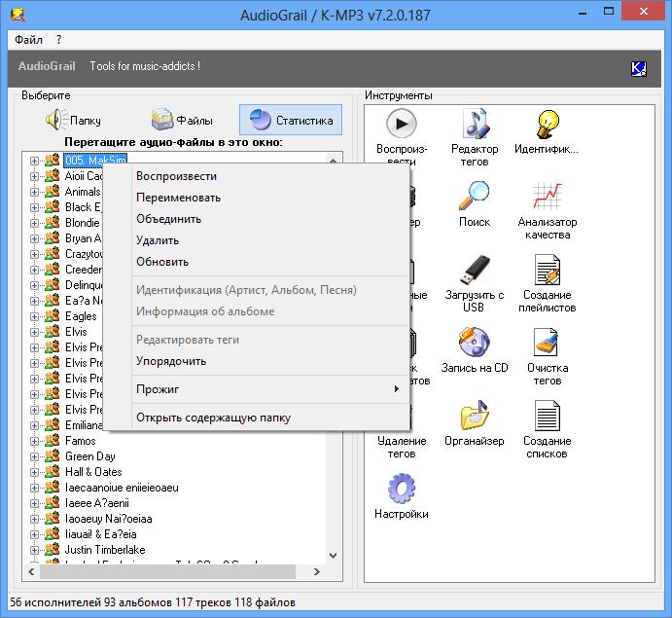The image size is (672, 618).
Task: Open the Прожиг submenu
Action: [256, 389]
